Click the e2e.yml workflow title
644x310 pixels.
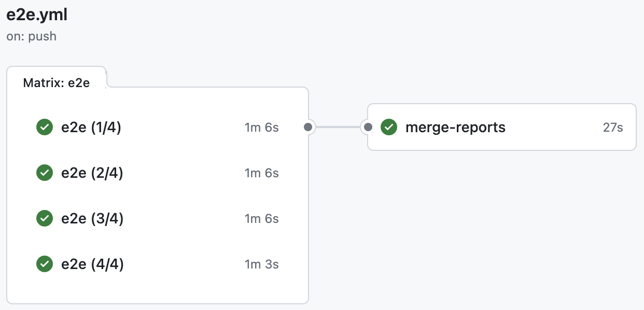tap(37, 16)
